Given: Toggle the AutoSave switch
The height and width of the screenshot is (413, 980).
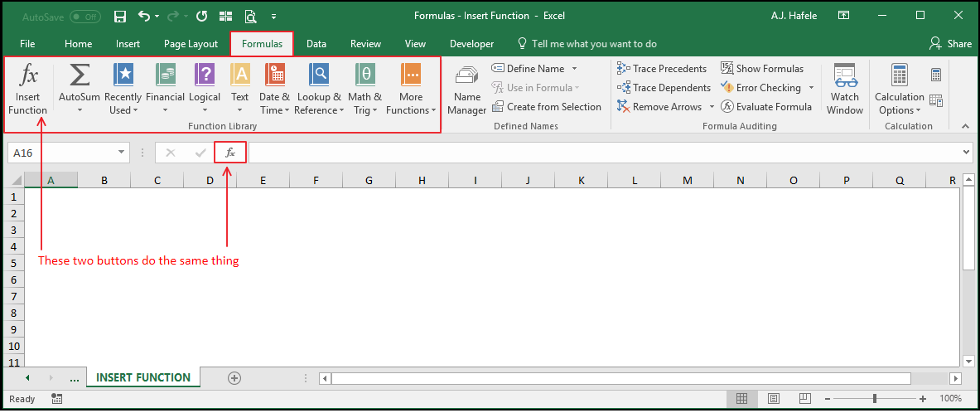Looking at the screenshot, I should pos(84,17).
